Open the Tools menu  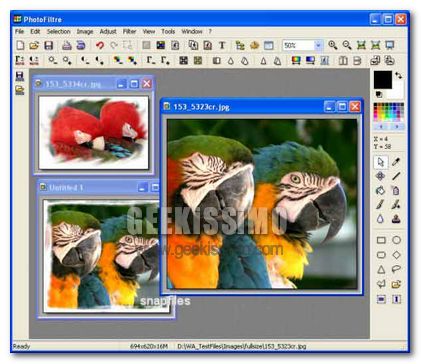click(x=168, y=31)
